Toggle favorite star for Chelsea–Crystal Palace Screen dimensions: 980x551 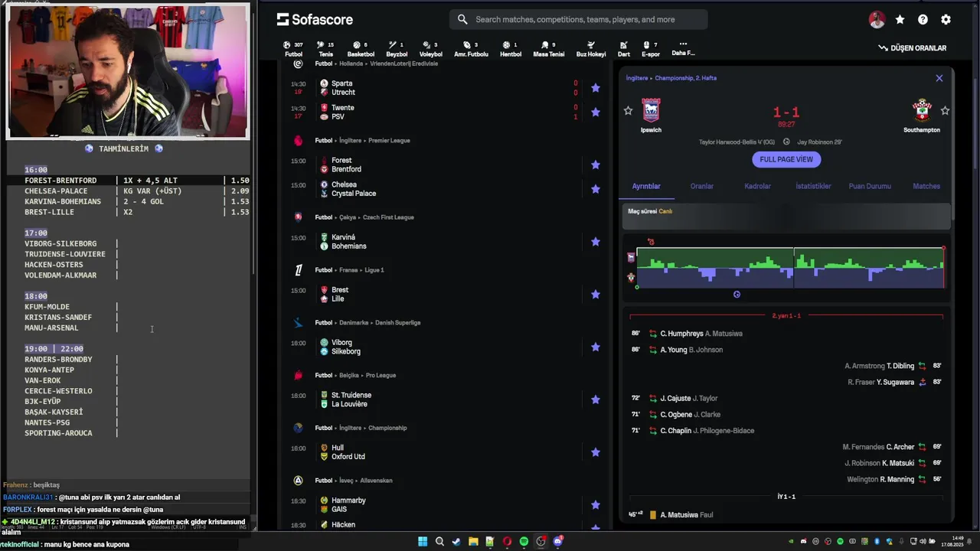point(596,189)
